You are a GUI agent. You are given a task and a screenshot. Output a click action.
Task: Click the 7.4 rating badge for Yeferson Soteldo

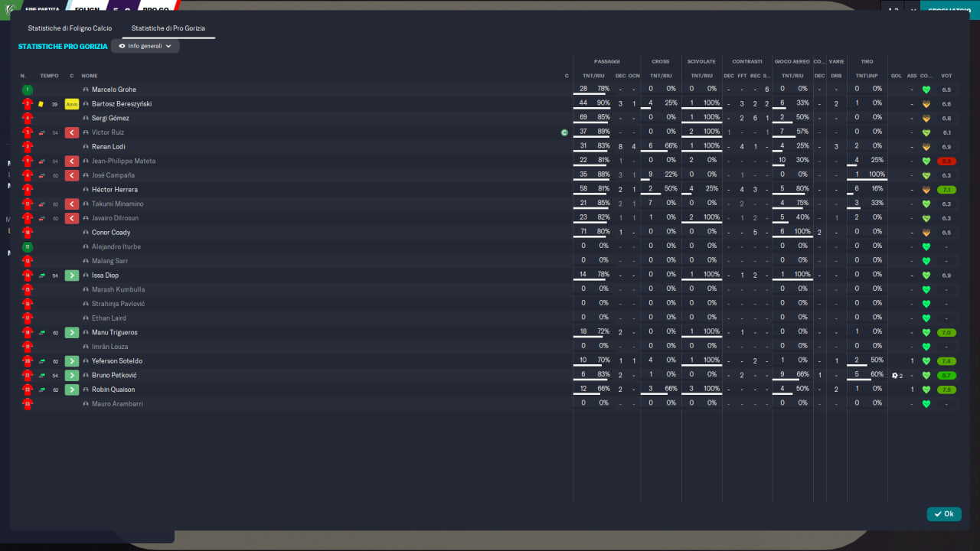click(x=946, y=361)
